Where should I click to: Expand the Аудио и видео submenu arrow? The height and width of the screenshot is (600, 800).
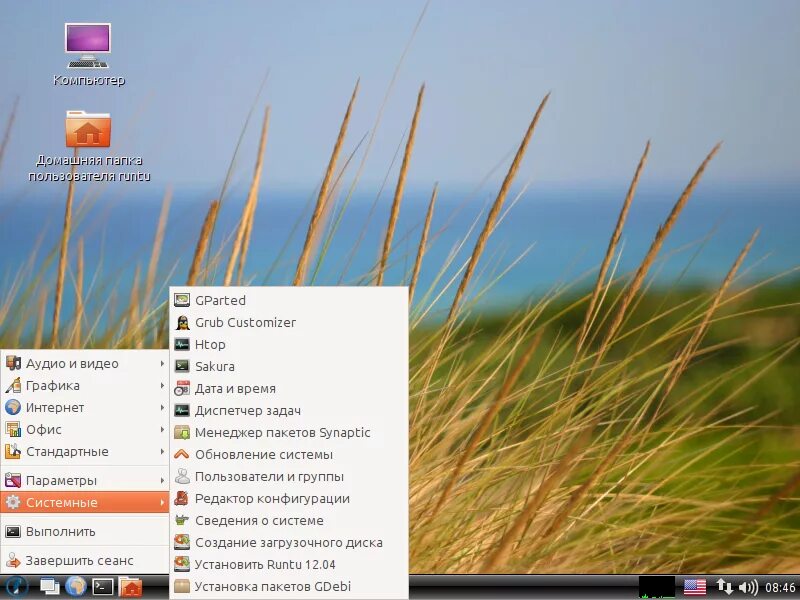tap(162, 363)
